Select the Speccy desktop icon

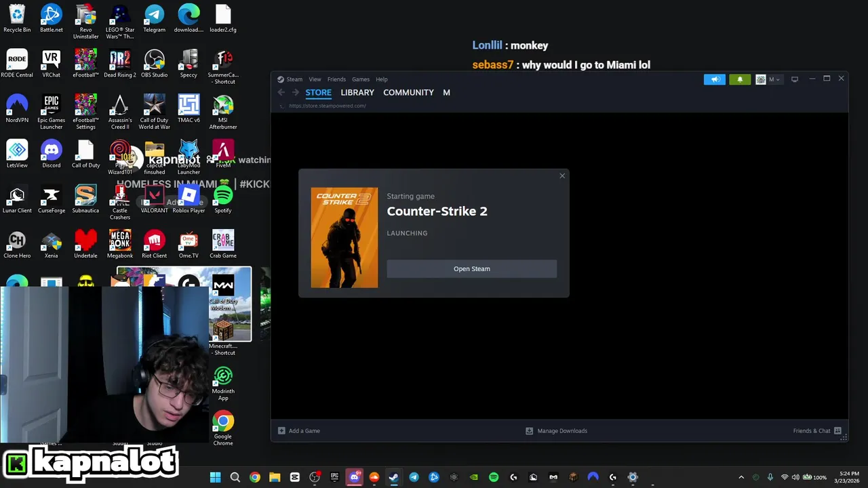click(189, 64)
